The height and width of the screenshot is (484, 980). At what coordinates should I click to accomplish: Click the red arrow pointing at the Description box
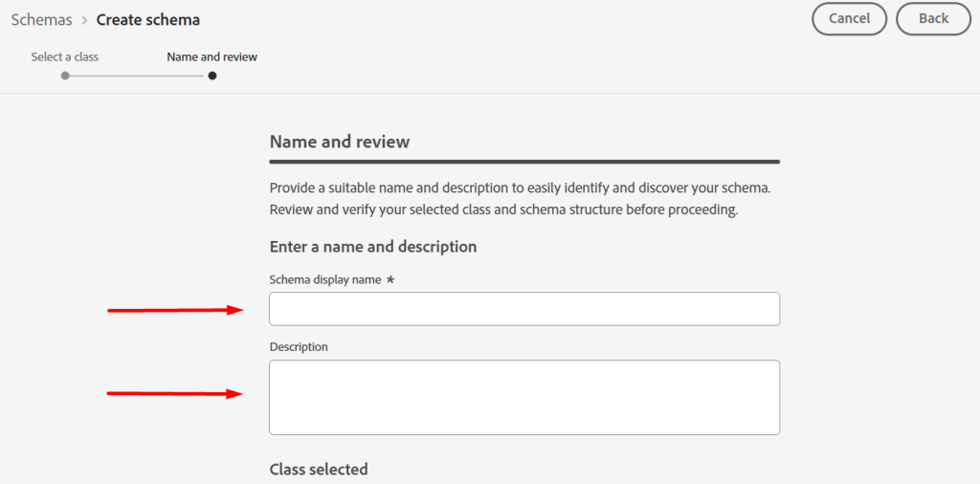[x=176, y=393]
